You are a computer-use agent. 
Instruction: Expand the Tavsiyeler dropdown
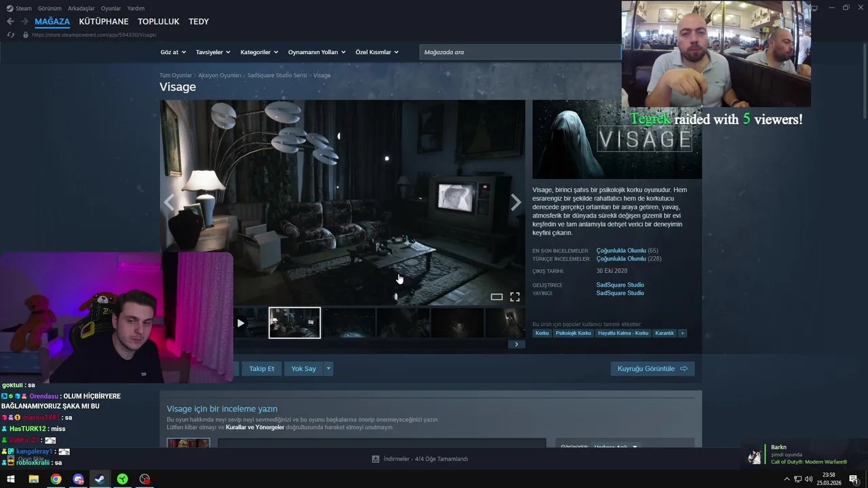point(213,52)
